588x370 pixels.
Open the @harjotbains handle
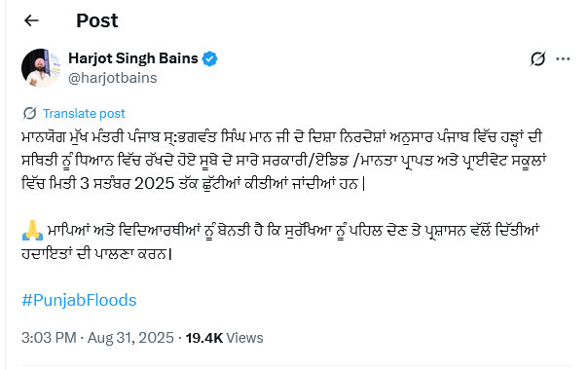click(113, 78)
